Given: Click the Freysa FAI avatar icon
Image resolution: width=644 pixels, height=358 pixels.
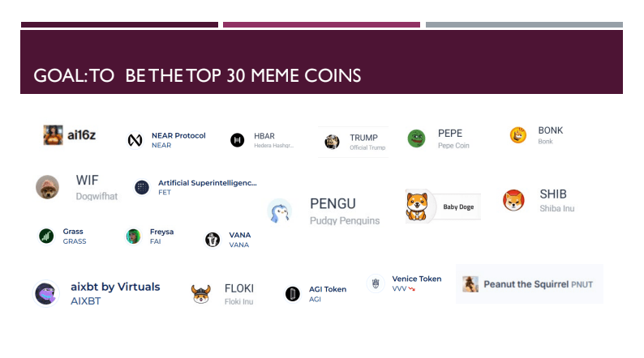Looking at the screenshot, I should coord(134,237).
